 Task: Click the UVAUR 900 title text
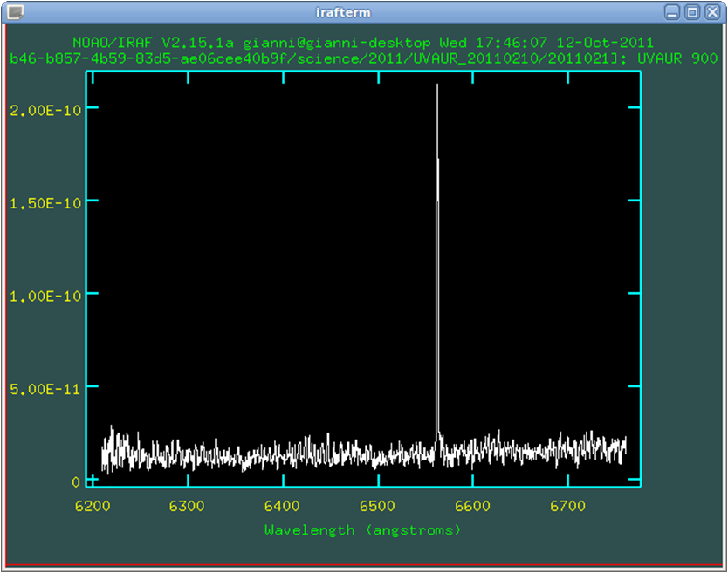[677, 58]
